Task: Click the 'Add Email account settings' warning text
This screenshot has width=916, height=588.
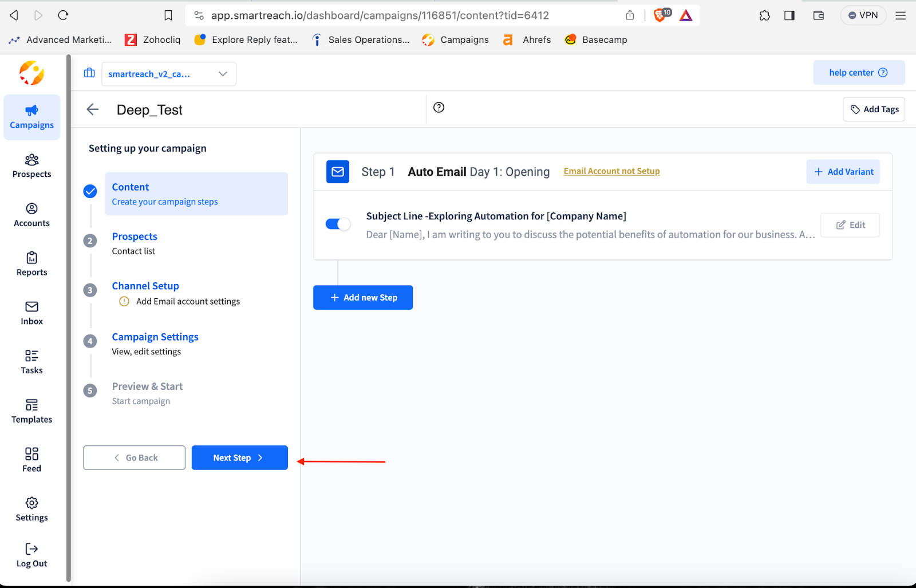Action: click(x=188, y=301)
